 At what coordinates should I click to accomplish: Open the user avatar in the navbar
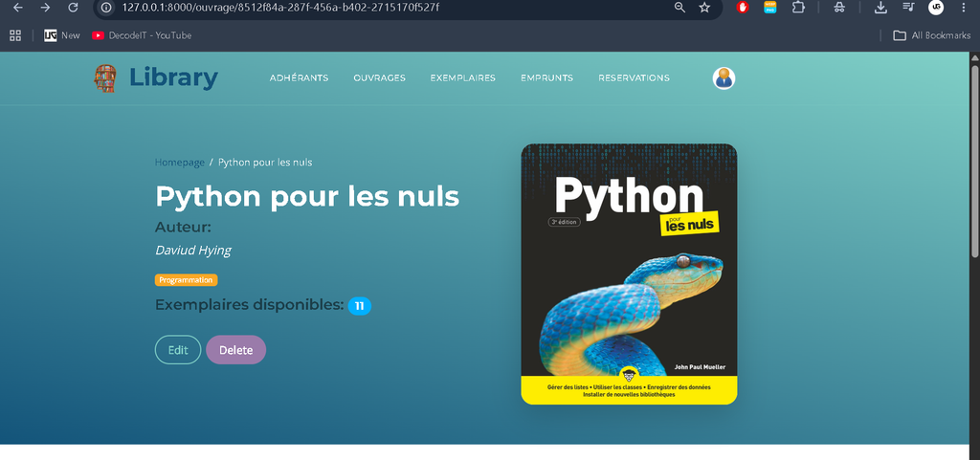pos(724,78)
